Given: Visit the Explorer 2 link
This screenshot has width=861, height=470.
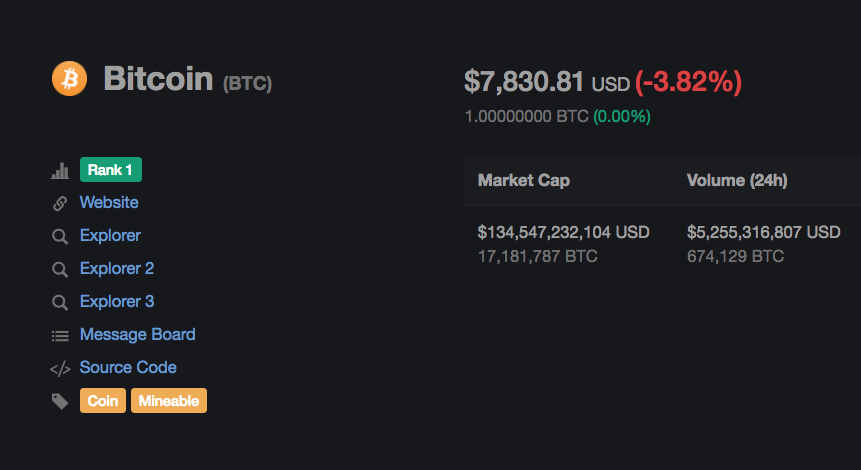Looking at the screenshot, I should pyautogui.click(x=117, y=269).
